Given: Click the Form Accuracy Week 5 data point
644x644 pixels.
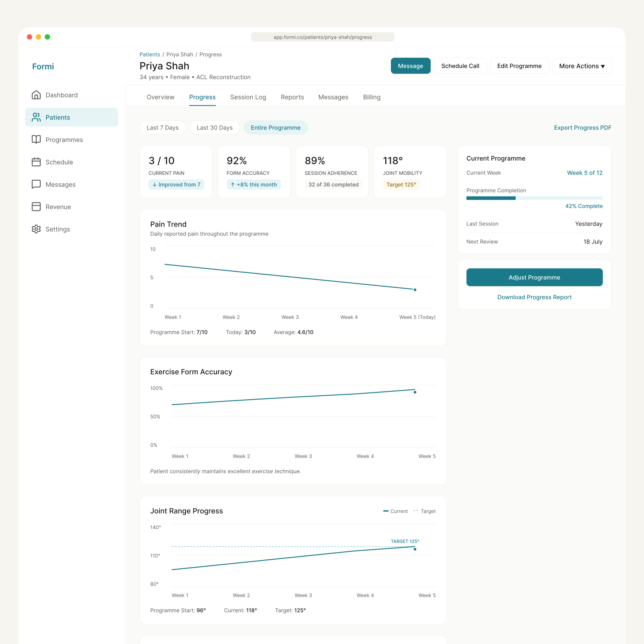Looking at the screenshot, I should click(x=415, y=392).
